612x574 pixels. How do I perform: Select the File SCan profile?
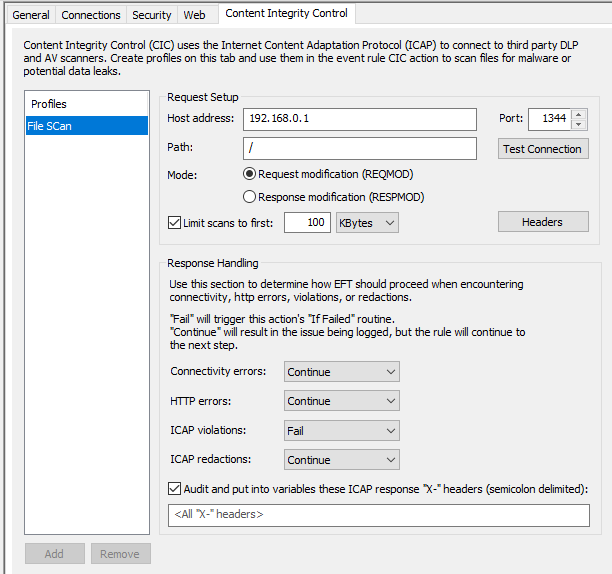point(86,126)
